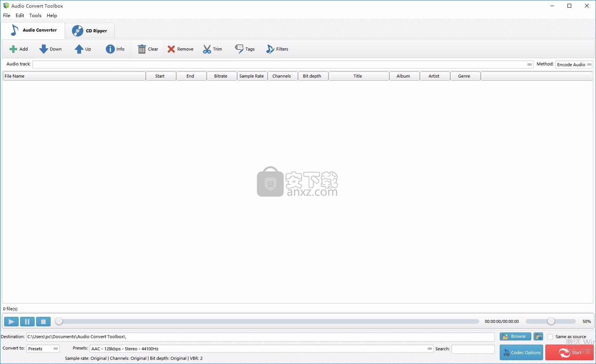Switch to the CD Ripper tab

pyautogui.click(x=90, y=31)
